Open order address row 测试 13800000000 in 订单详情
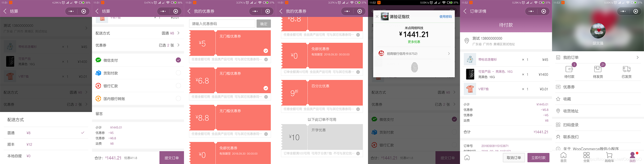Image resolution: width=644 pixels, height=164 pixels. pos(506,41)
